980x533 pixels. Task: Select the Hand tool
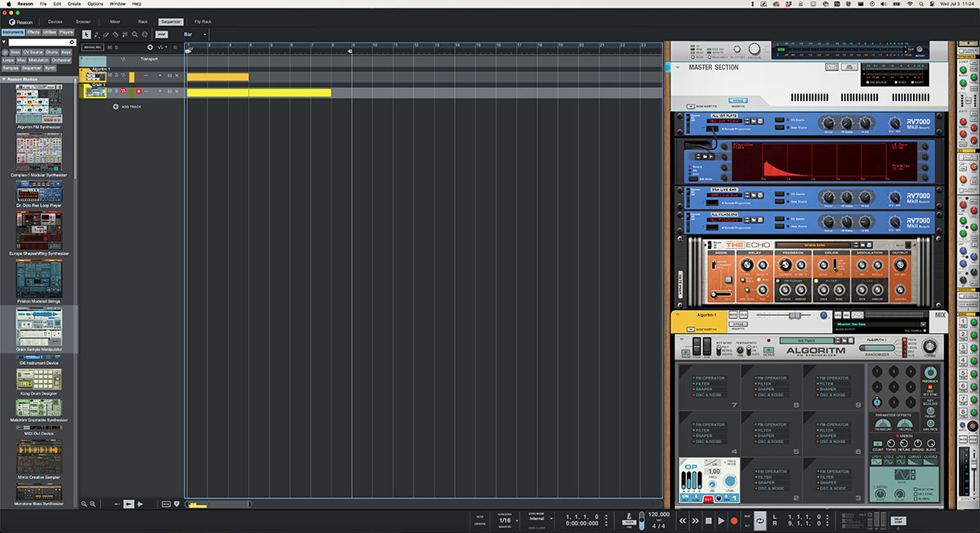(145, 34)
